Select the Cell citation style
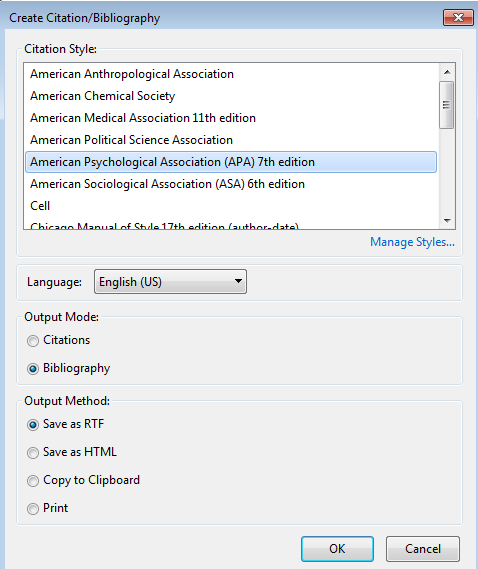The width and height of the screenshot is (478, 569). click(231, 206)
